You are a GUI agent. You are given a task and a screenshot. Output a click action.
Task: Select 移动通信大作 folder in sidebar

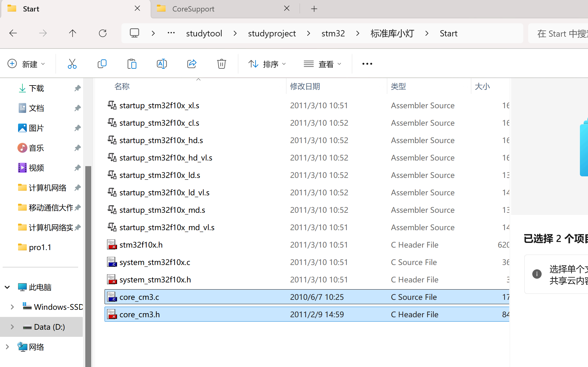pos(45,208)
